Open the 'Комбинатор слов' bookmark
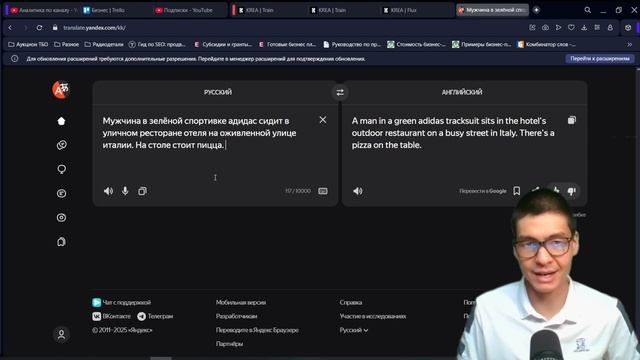 click(x=547, y=44)
